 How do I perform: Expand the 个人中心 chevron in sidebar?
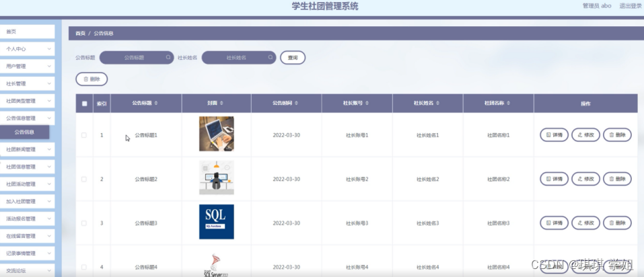coord(49,49)
